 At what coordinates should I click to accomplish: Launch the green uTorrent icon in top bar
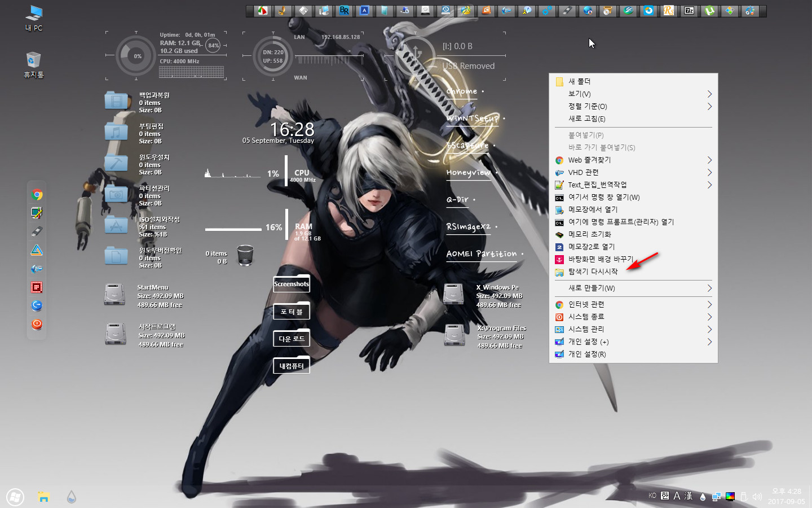coord(709,11)
